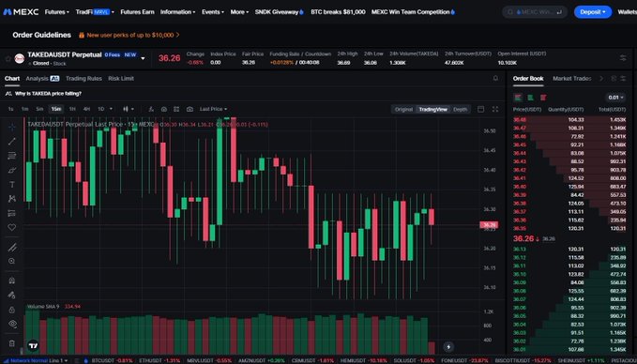Show bids-only green order book view
The width and height of the screenshot is (637, 364).
531,98
